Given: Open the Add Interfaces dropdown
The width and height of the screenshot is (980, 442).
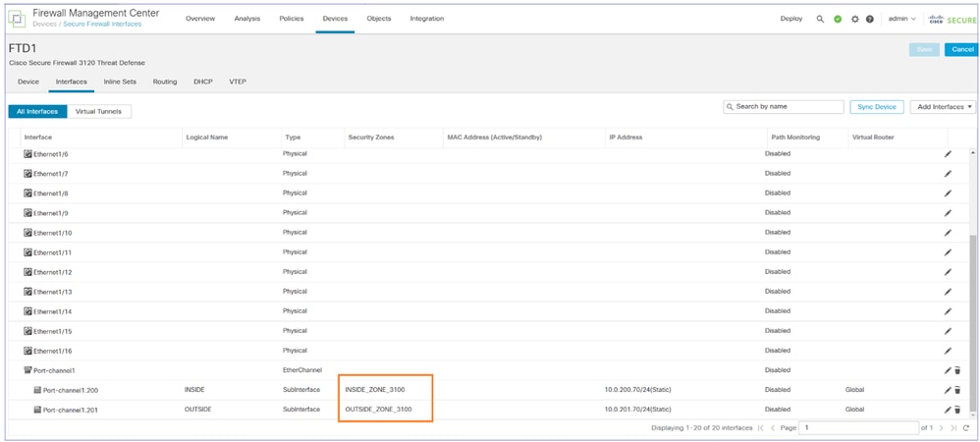Looking at the screenshot, I should [943, 107].
